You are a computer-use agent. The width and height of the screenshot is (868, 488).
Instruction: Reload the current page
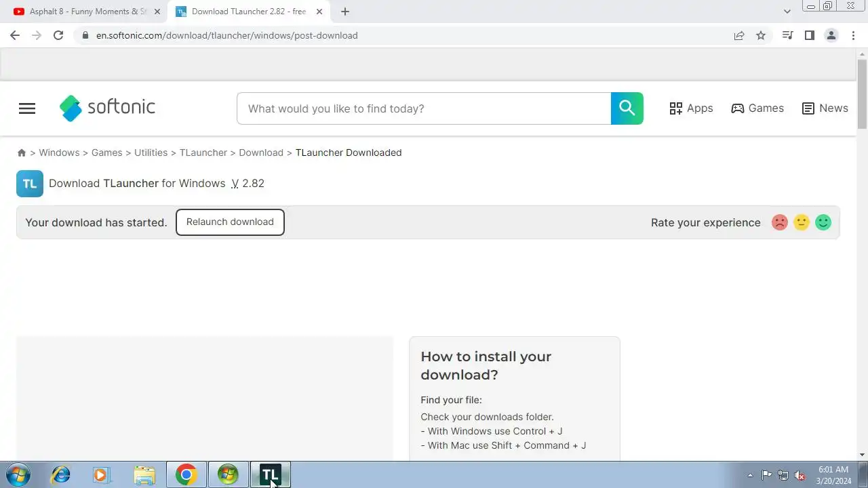click(58, 35)
